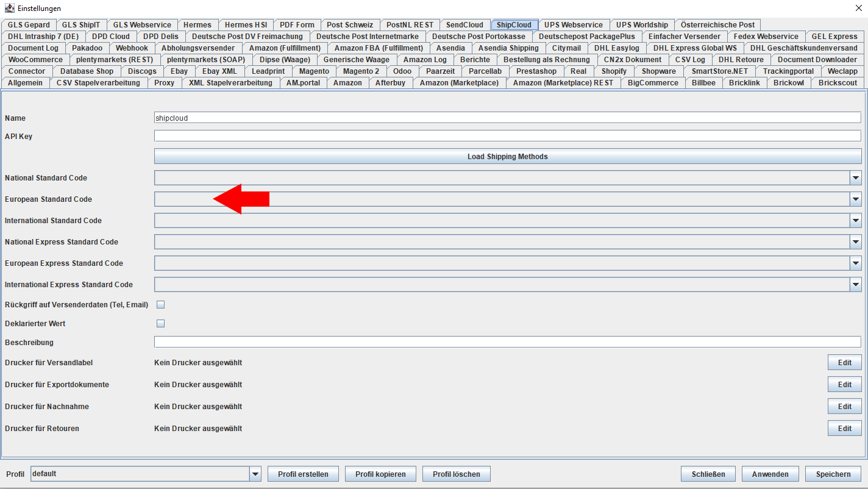The height and width of the screenshot is (489, 868).
Task: Focus the Beschreibung input field
Action: (507, 342)
